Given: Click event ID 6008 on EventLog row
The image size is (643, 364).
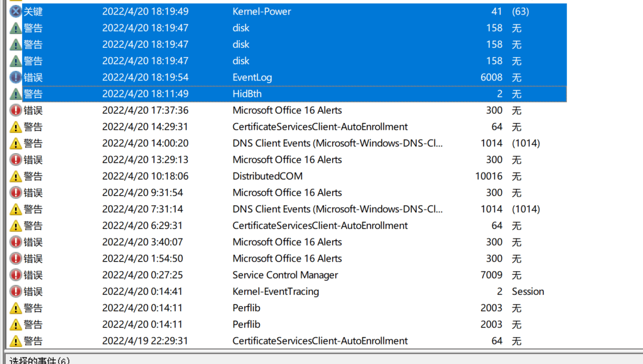Looking at the screenshot, I should (x=491, y=77).
